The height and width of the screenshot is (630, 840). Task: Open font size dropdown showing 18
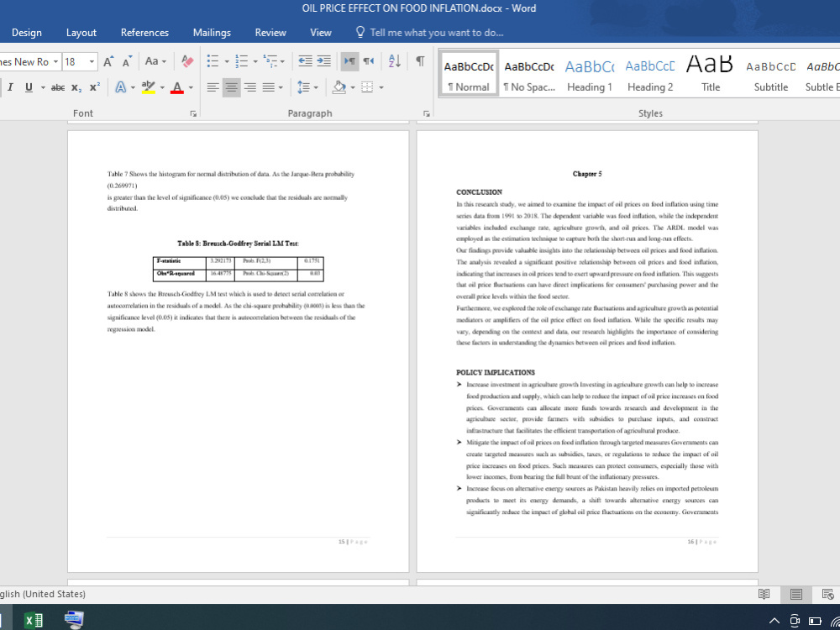coord(92,61)
